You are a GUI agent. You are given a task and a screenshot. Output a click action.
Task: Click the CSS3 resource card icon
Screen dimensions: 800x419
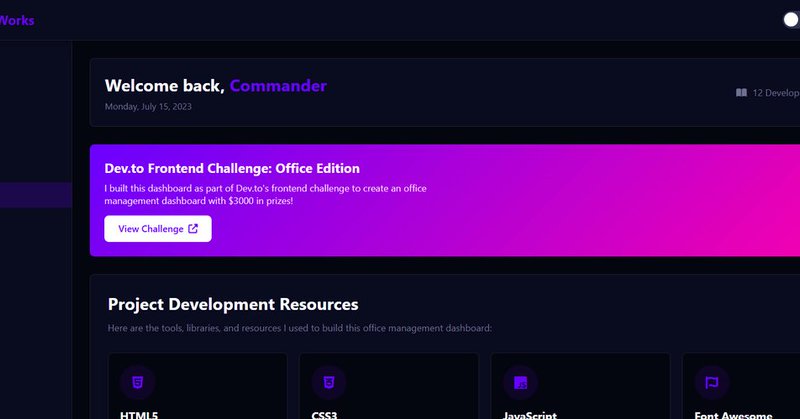point(329,382)
